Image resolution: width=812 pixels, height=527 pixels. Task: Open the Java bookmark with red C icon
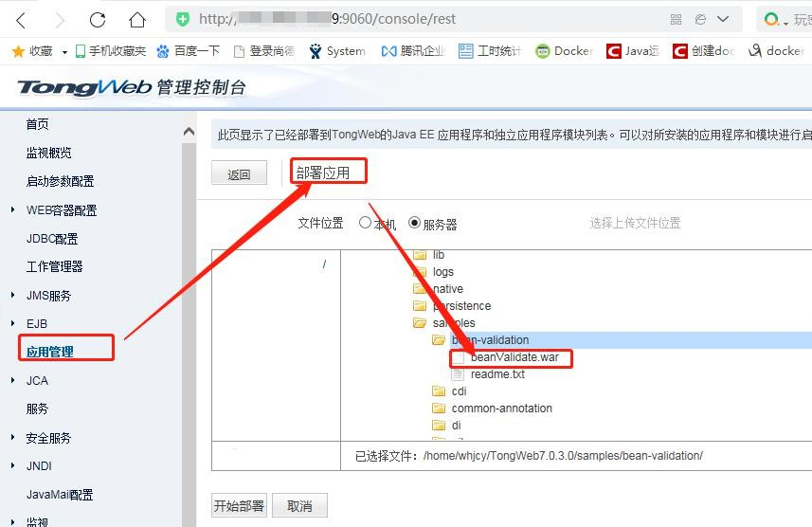[x=633, y=51]
